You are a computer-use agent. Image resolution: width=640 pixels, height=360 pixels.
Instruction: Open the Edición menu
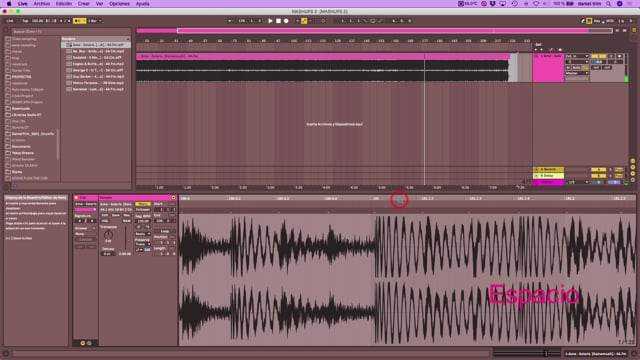[x=64, y=4]
